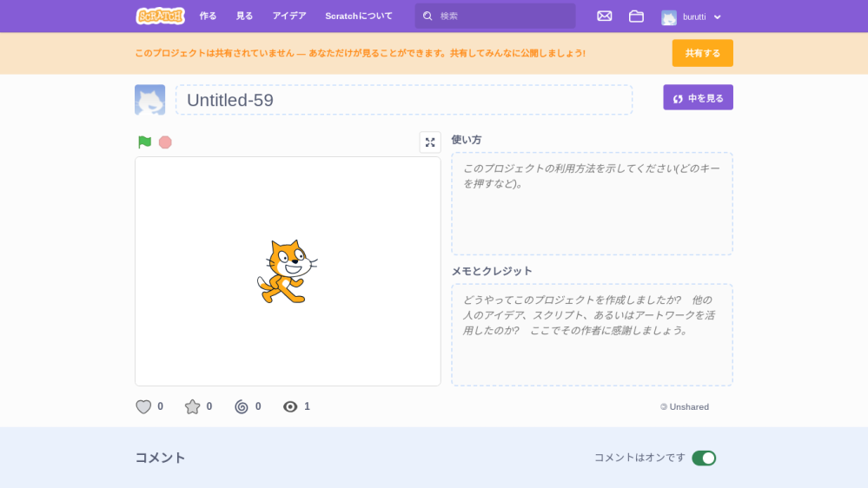Click the 中を見る see inside button

pos(698,97)
